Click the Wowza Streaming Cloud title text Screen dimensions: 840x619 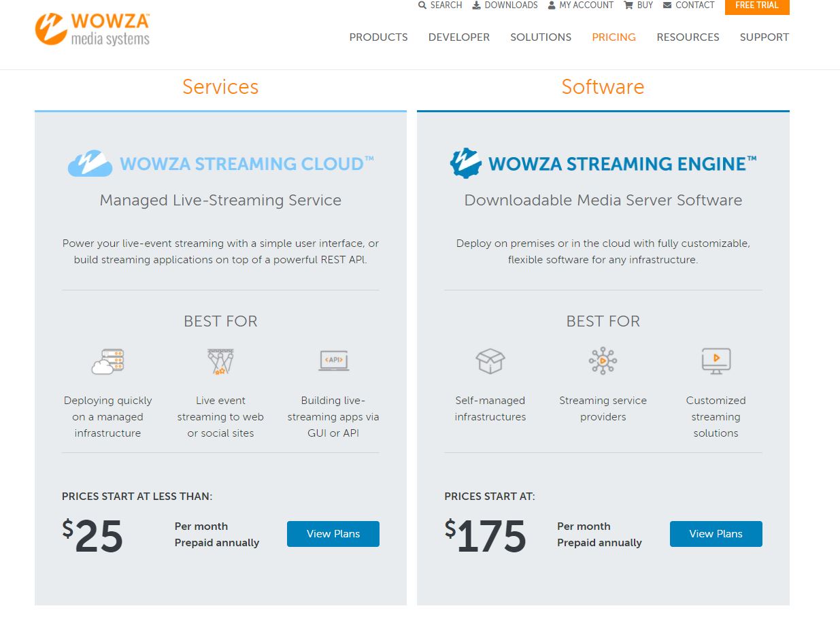tap(246, 164)
